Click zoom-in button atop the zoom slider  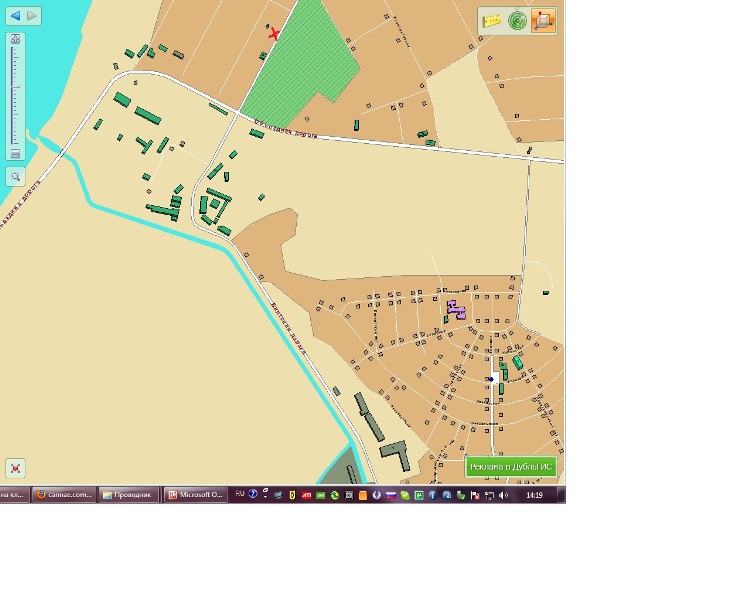tap(15, 40)
